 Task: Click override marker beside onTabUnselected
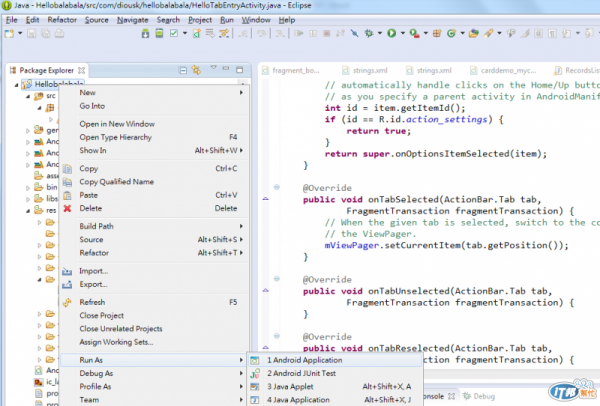pos(266,290)
